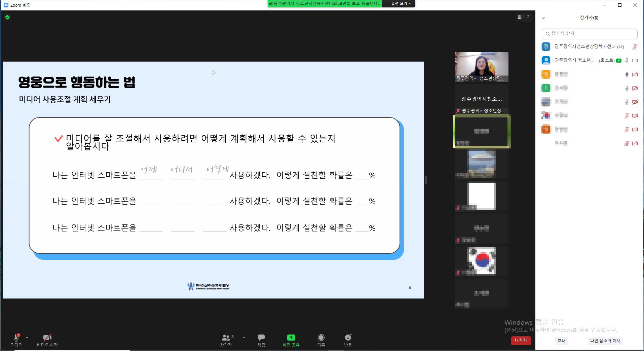Screen dimensions: 644x351
Task: Click the red 나가기 leave button
Action: pyautogui.click(x=521, y=341)
